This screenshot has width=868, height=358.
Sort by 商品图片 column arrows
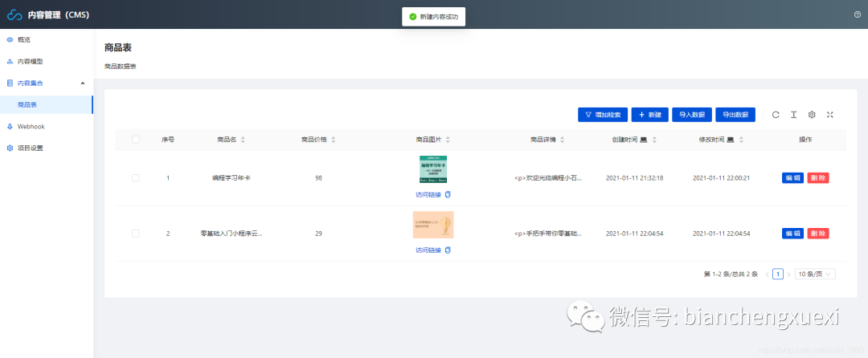coord(448,140)
